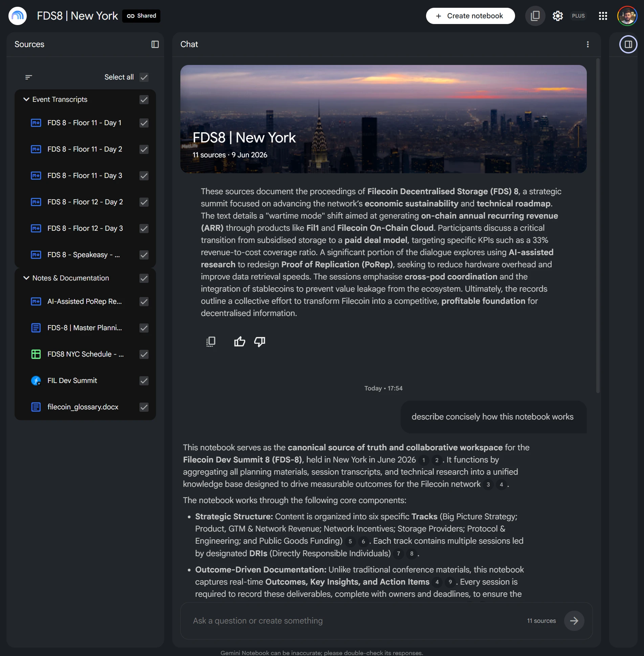Uncheck the FDS8 NYC Schedule source
Viewport: 644px width, 656px height.
click(144, 354)
